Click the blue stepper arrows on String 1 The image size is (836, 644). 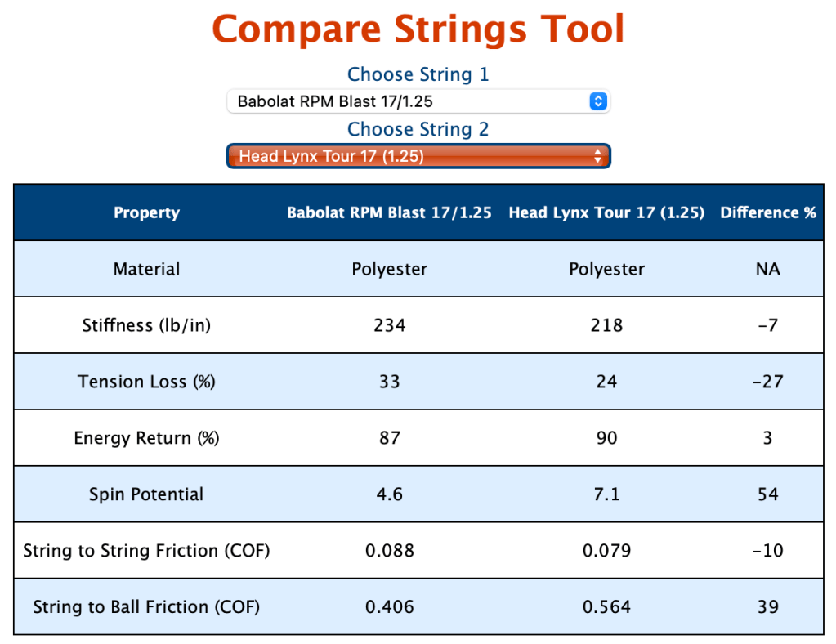598,101
